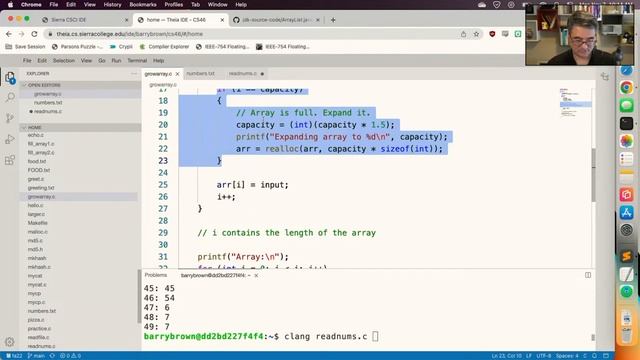This screenshot has width=640, height=360.
Task: Open FOOD.txt in the explorer tree
Action: (39, 170)
